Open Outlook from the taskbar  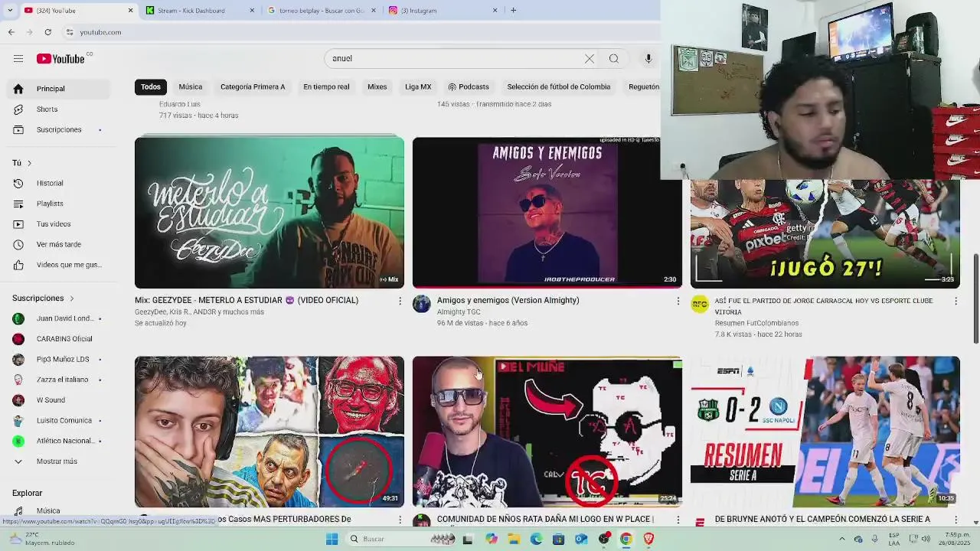pyautogui.click(x=581, y=539)
